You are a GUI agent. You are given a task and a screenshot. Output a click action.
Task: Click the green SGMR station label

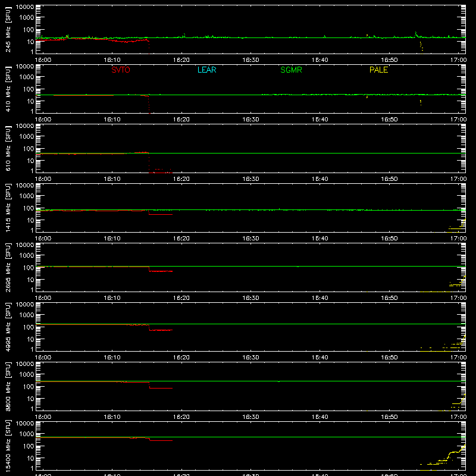coord(291,70)
